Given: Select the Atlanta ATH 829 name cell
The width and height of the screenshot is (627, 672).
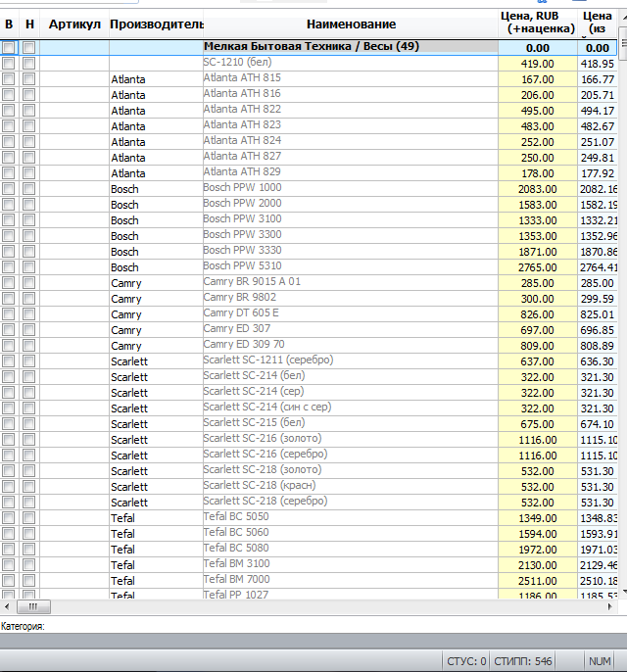Looking at the screenshot, I should [351, 172].
